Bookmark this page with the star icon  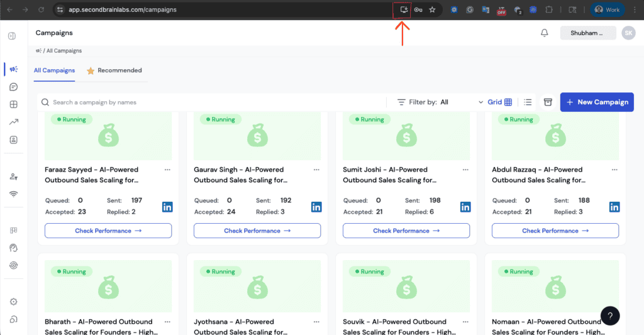pos(432,10)
